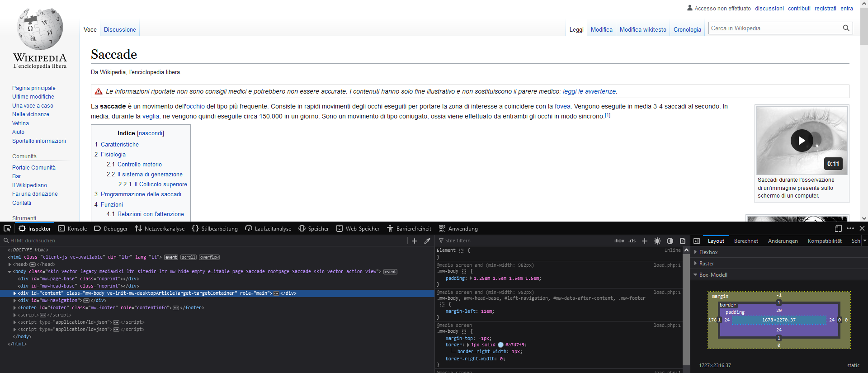The width and height of the screenshot is (868, 373).
Task: Open the Web-Speicher tab
Action: click(358, 229)
